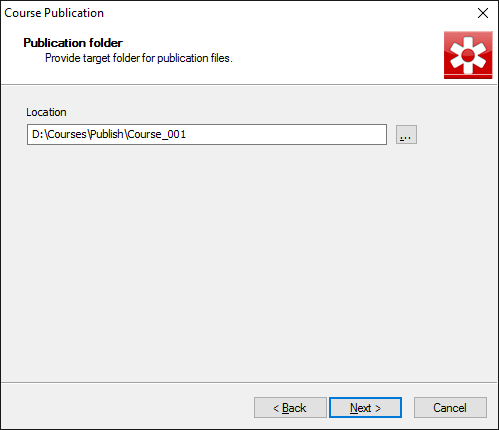Cancel the Course Publication wizard
This screenshot has width=499, height=430.
(450, 407)
